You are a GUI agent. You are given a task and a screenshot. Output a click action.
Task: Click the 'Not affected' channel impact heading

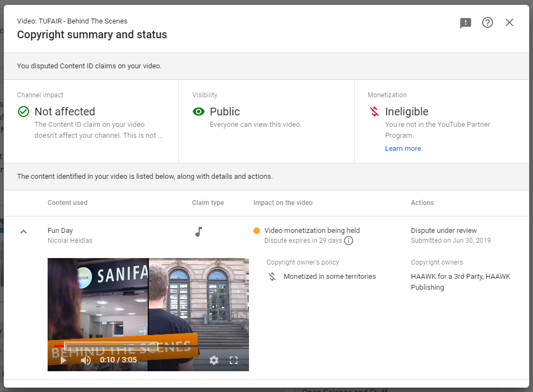point(65,112)
